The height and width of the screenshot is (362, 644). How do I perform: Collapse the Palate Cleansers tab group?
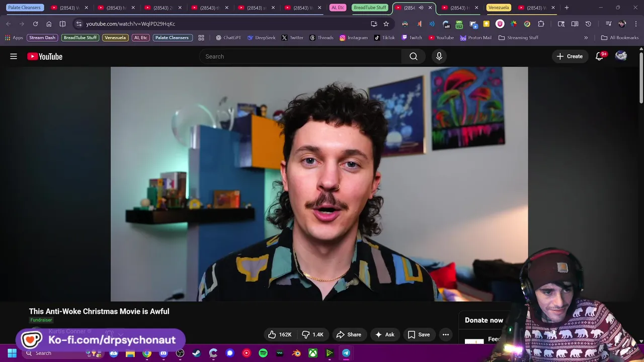click(24, 8)
